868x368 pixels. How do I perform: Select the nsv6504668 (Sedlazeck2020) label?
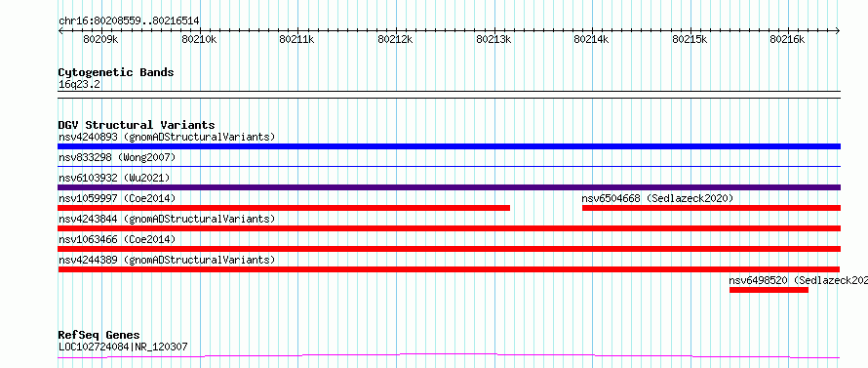657,198
